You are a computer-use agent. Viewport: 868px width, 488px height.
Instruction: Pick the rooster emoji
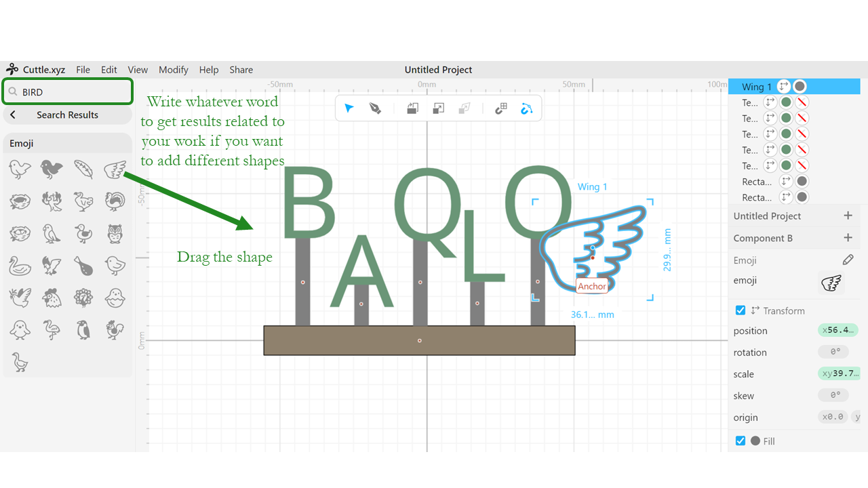click(x=115, y=330)
